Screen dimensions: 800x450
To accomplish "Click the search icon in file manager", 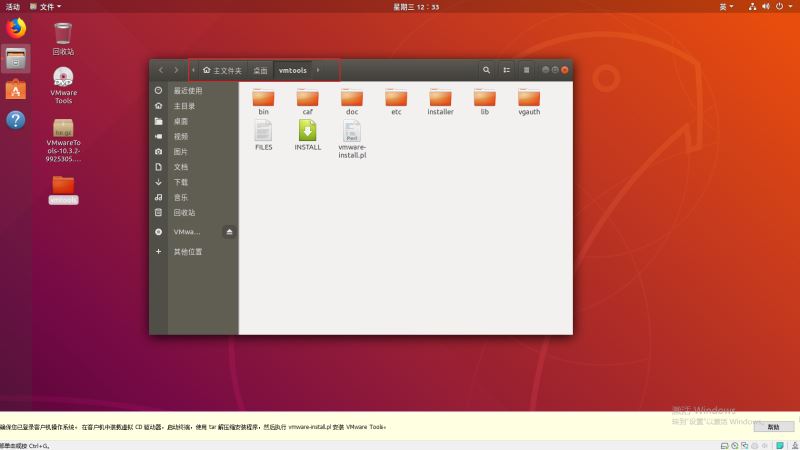I will [486, 70].
